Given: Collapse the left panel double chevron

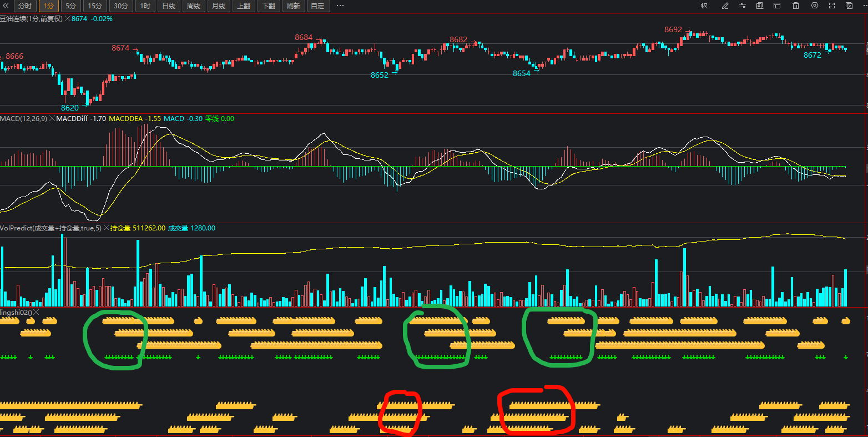Looking at the screenshot, I should [6, 6].
